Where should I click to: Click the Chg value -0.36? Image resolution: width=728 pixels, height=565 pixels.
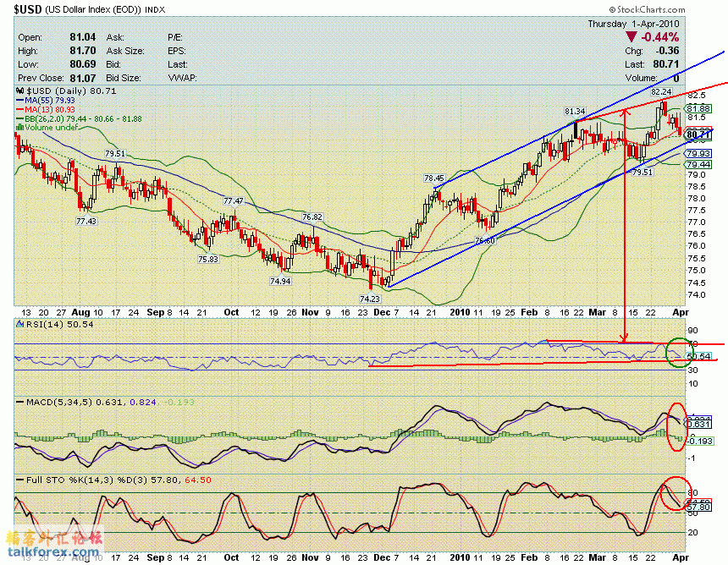click(667, 51)
